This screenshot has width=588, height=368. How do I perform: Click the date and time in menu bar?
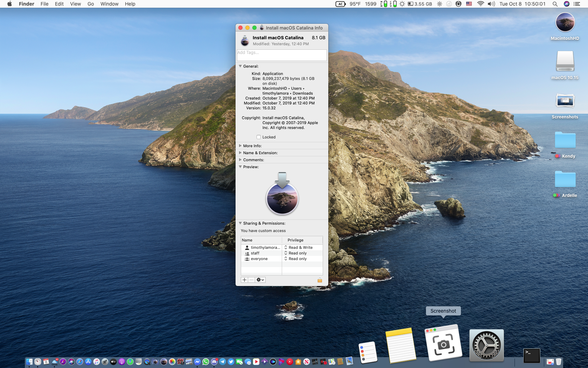pyautogui.click(x=522, y=4)
